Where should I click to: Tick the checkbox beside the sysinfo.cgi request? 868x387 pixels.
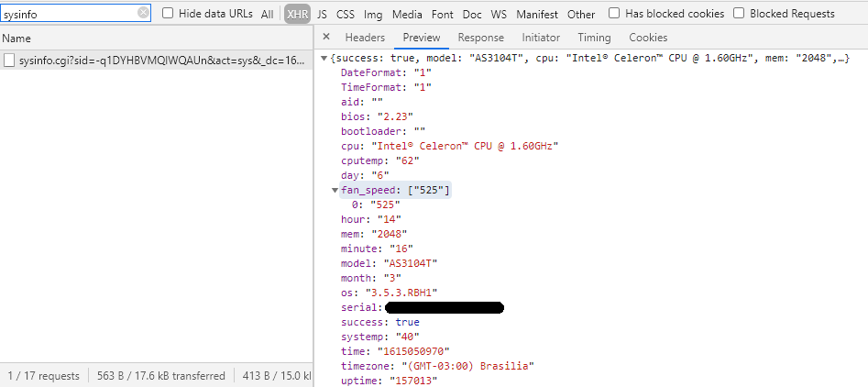(9, 61)
